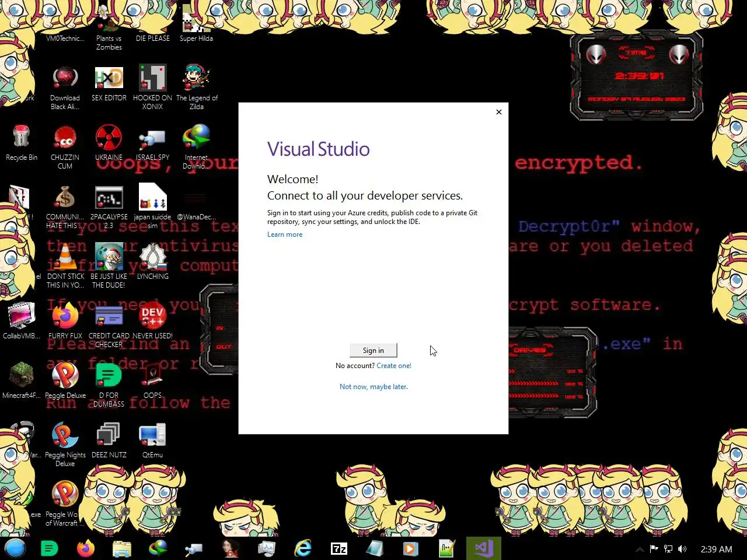Select the Peggle World of Warcraft icon

point(65,505)
